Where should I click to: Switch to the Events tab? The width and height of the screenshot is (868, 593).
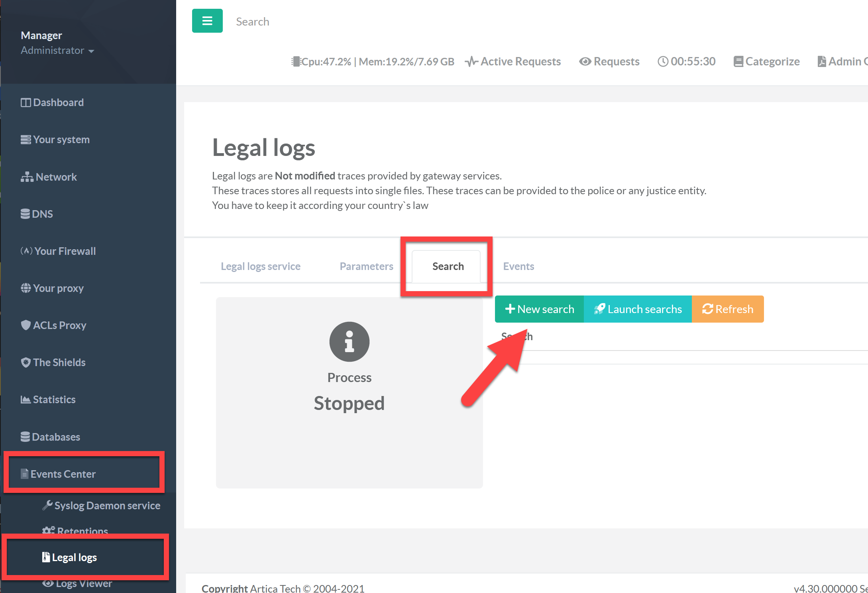518,266
